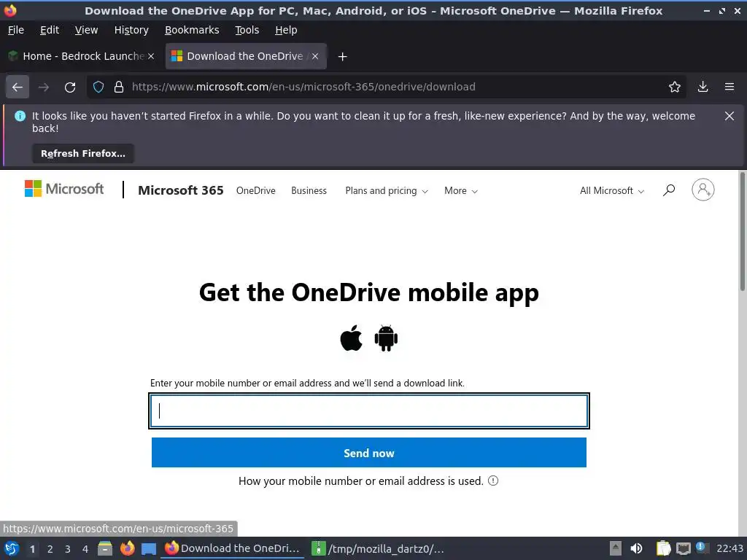Open the OneDrive navigation link
Viewport: 747px width, 560px height.
click(256, 190)
